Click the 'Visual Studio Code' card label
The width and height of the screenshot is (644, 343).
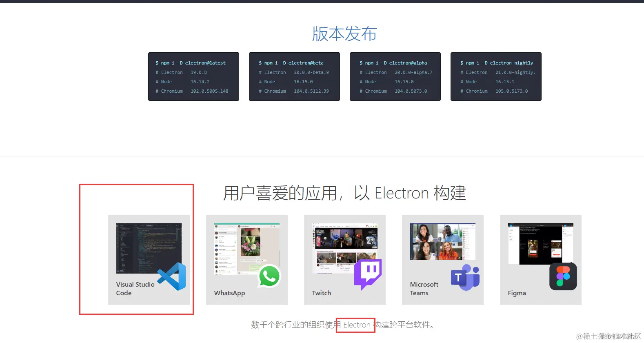pyautogui.click(x=135, y=289)
